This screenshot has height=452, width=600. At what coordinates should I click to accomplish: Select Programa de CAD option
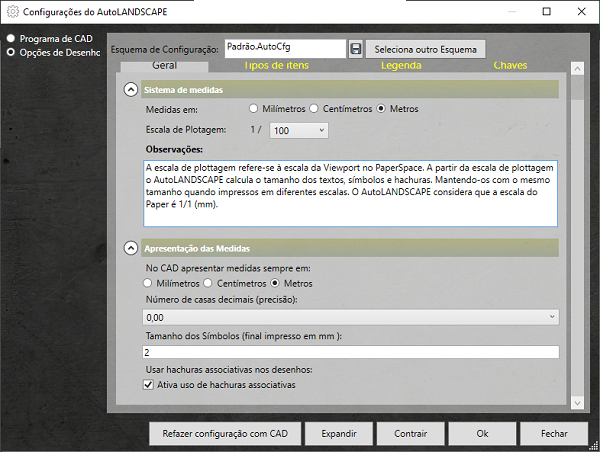coord(11,38)
